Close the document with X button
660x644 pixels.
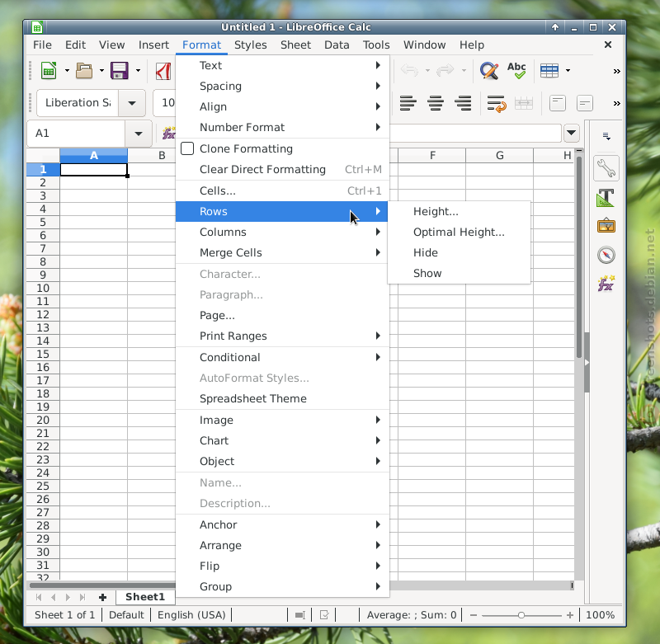coord(608,45)
